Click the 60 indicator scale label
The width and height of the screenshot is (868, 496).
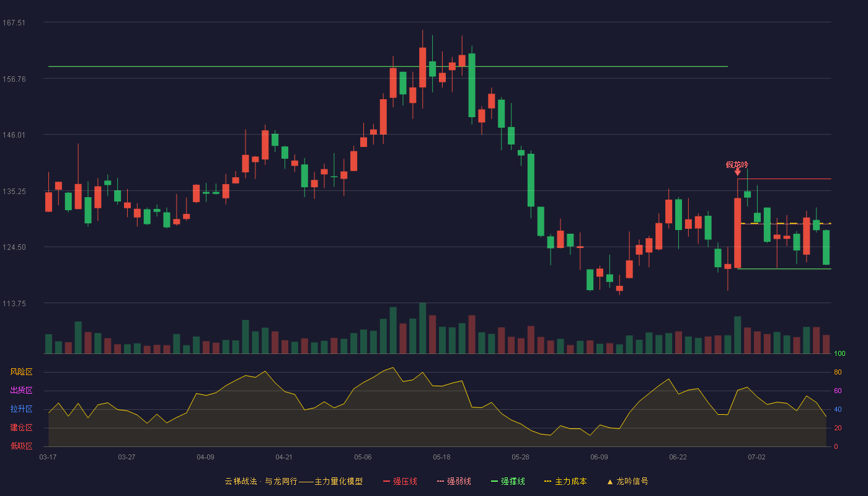838,391
